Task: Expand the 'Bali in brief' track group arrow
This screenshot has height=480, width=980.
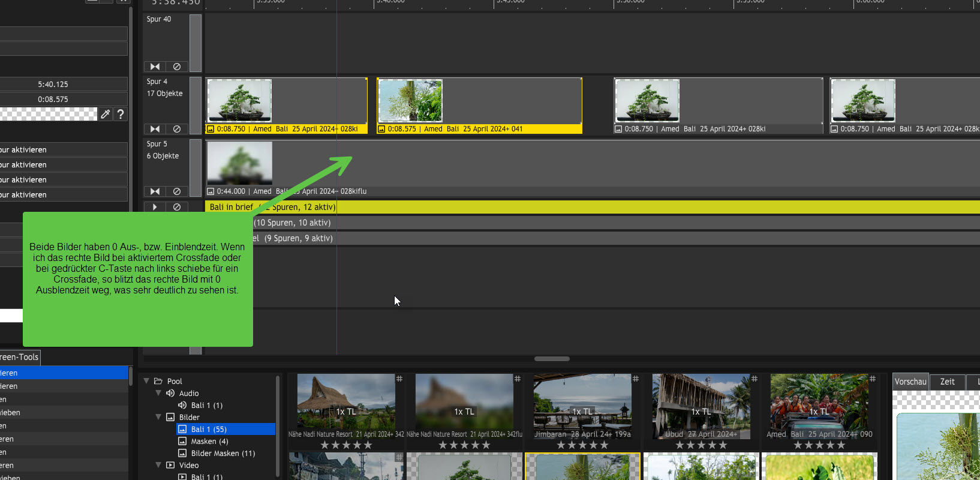Action: [x=155, y=207]
